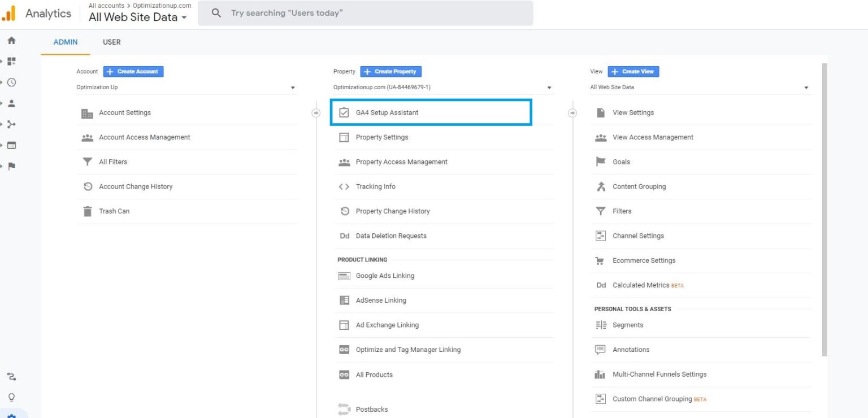The height and width of the screenshot is (418, 868).
Task: Select the ADMIN tab
Action: click(66, 42)
